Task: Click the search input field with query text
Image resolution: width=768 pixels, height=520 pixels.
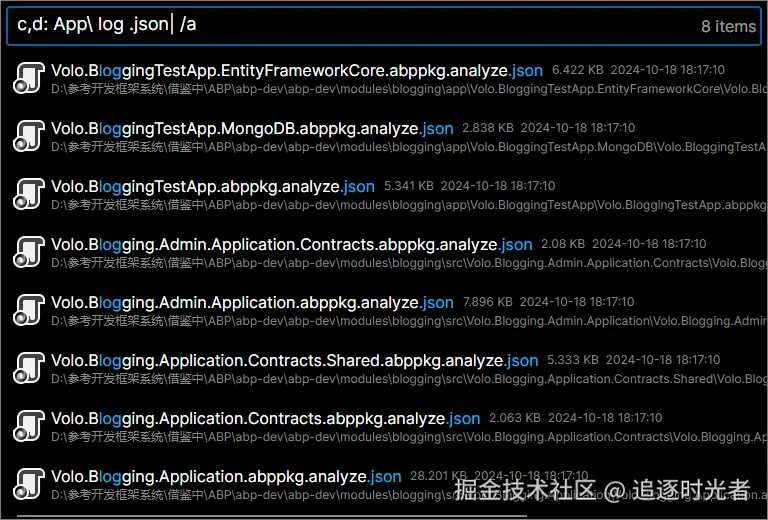Action: click(x=384, y=25)
